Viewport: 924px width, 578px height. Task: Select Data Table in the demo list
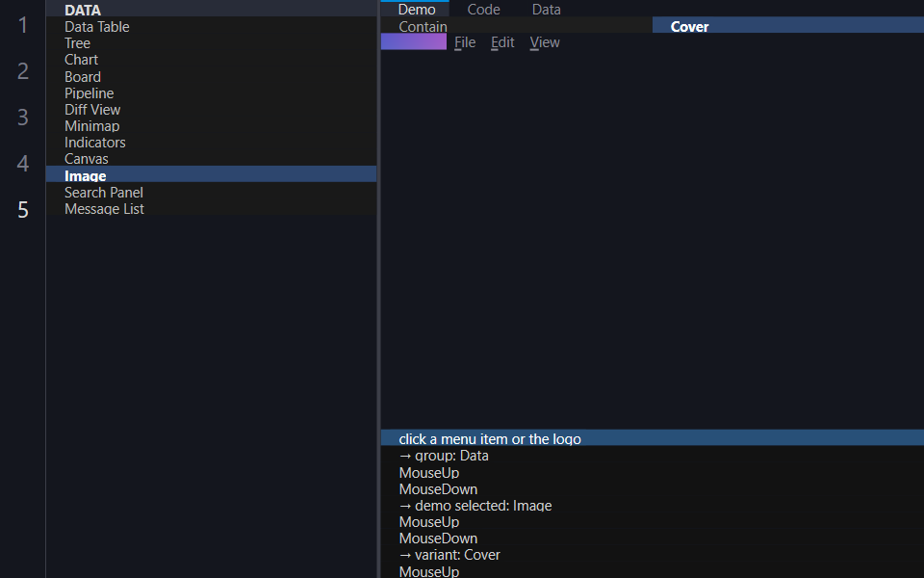[211, 26]
